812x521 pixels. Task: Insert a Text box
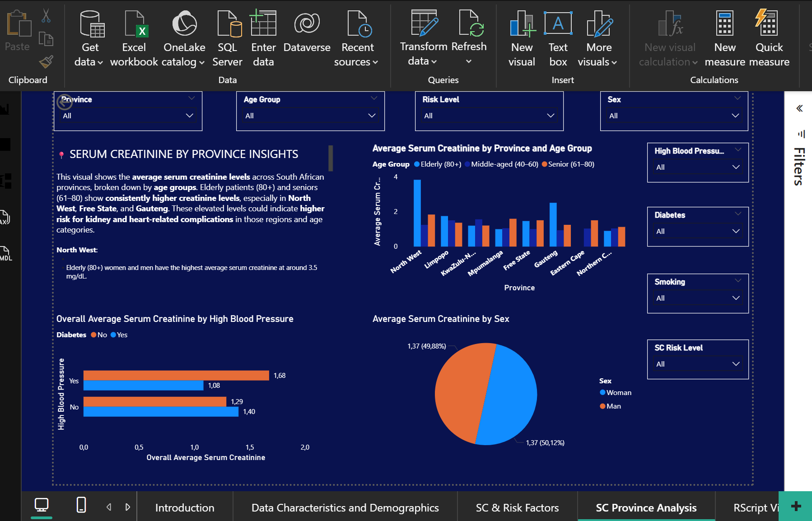pos(558,24)
